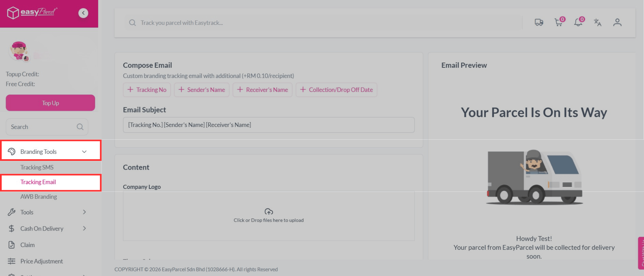Click the Company Logo drop area text
Viewport: 644px width, 276px height.
(269, 220)
